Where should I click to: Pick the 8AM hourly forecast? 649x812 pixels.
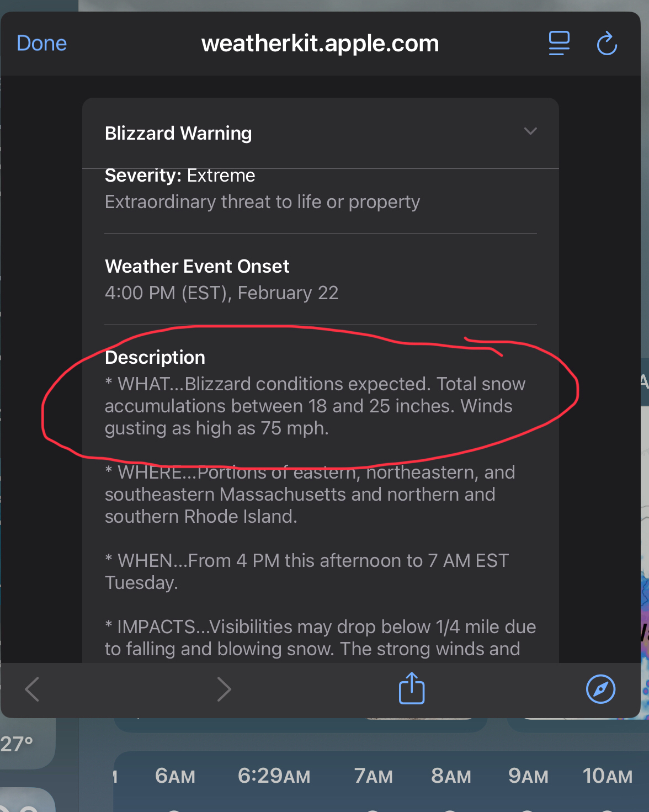click(x=451, y=776)
